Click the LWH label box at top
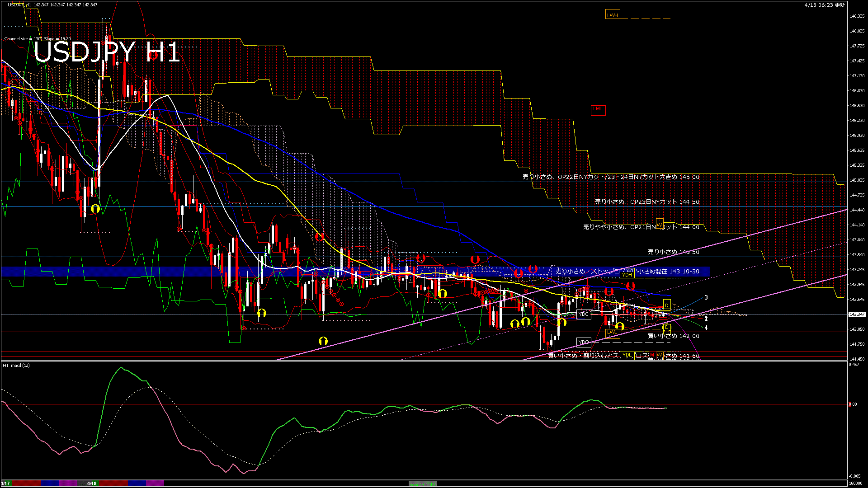The width and height of the screenshot is (868, 488). point(612,15)
